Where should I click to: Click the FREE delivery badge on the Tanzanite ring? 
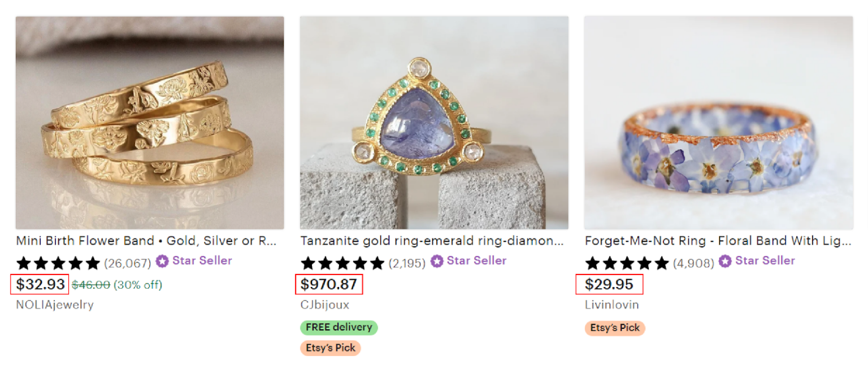click(338, 327)
